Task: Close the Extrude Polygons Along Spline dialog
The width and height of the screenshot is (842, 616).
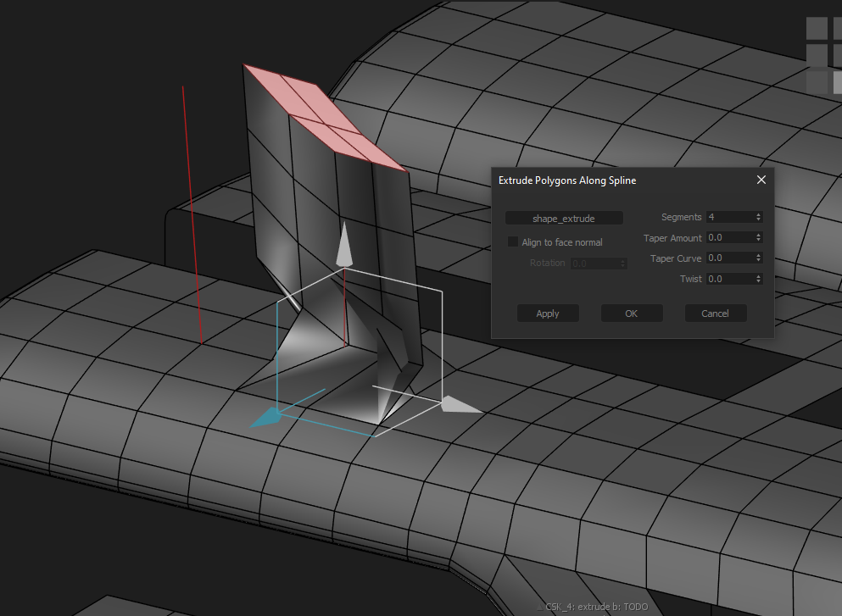Action: (761, 180)
